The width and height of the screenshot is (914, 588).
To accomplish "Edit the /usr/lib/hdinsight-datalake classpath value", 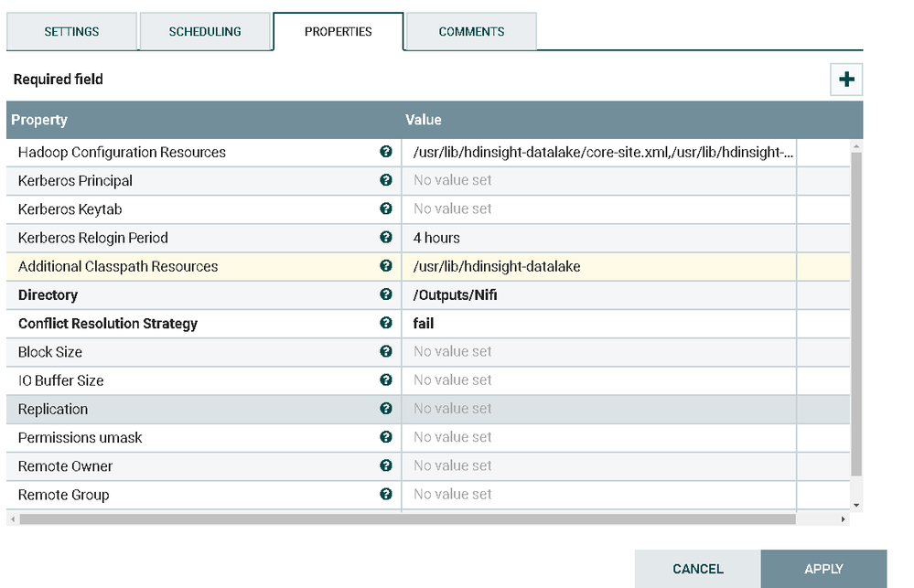I will coord(598,266).
